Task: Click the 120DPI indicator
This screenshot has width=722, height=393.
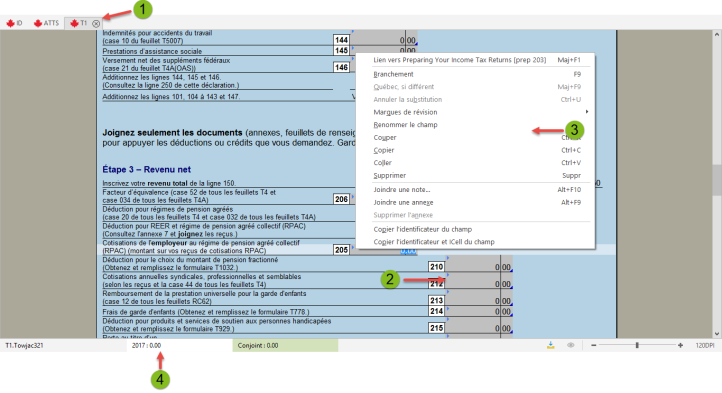Action: pyautogui.click(x=705, y=346)
